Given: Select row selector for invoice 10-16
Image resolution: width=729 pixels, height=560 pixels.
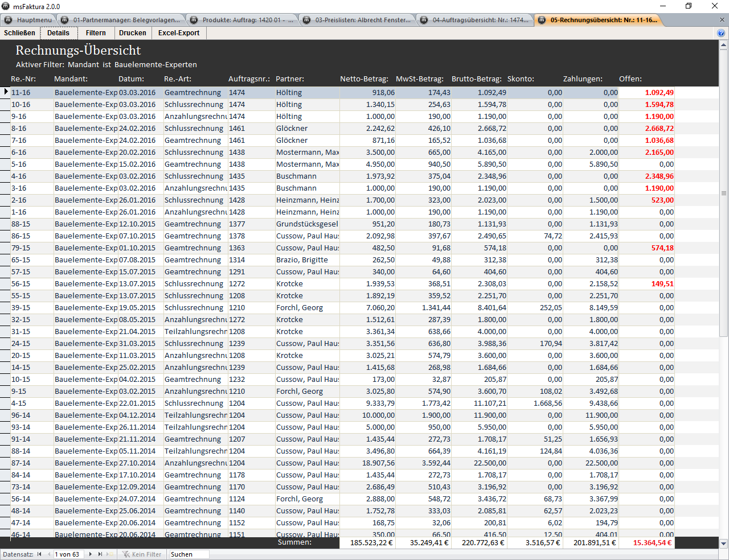Looking at the screenshot, I should (5, 105).
